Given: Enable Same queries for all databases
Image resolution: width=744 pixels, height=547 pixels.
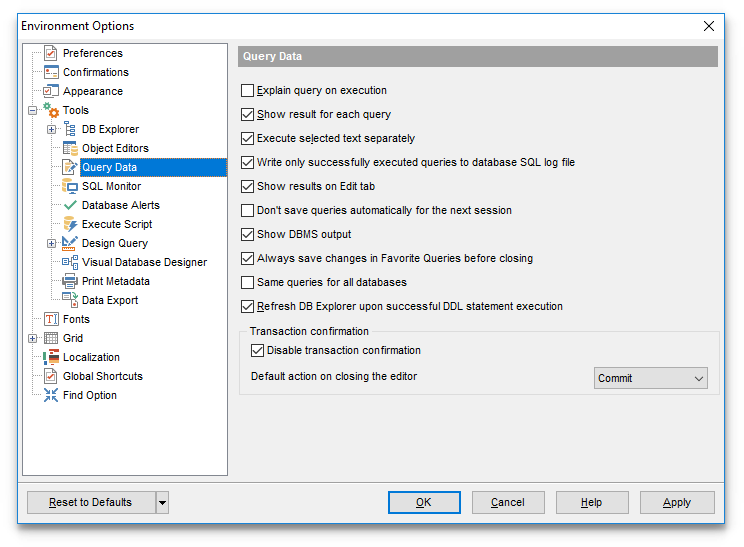Looking at the screenshot, I should point(247,282).
